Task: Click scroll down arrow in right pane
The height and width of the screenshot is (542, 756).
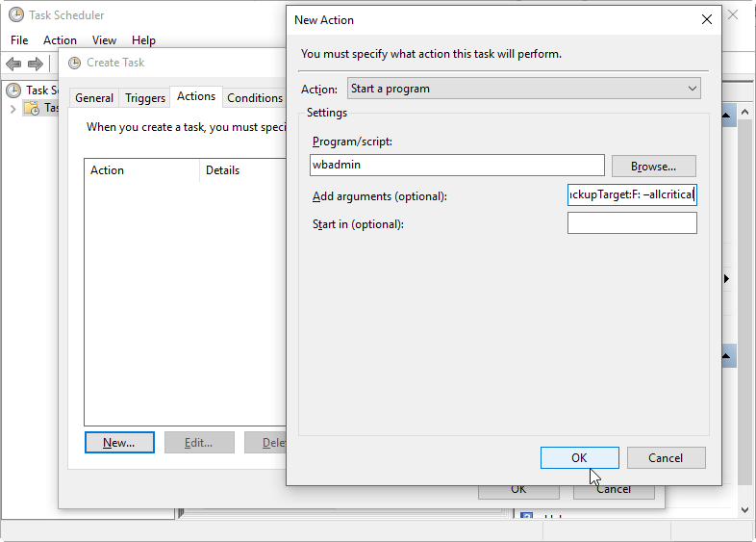Action: [x=744, y=509]
